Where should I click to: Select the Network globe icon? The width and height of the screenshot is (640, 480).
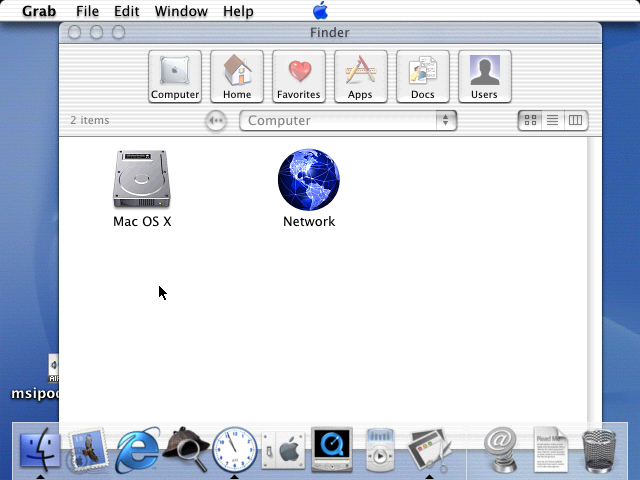point(309,180)
